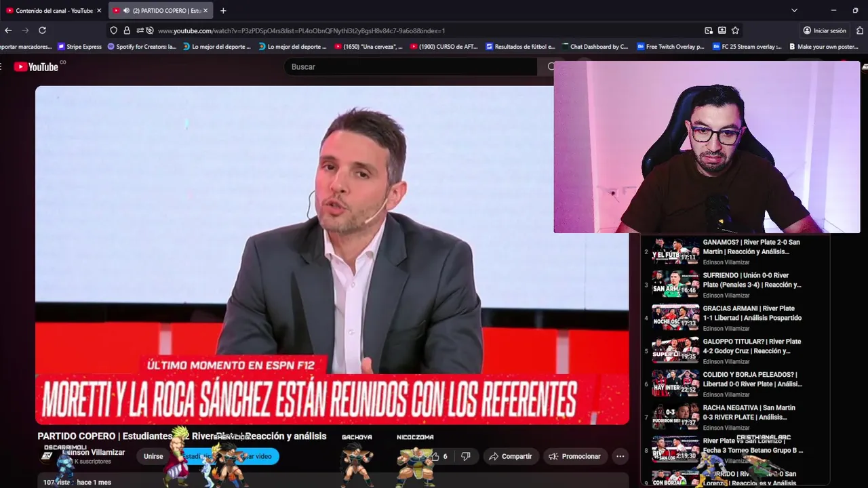
Task: Open 'GRACIAS ARMANI River Plate 1-1 Libertad' video
Action: coord(752,313)
